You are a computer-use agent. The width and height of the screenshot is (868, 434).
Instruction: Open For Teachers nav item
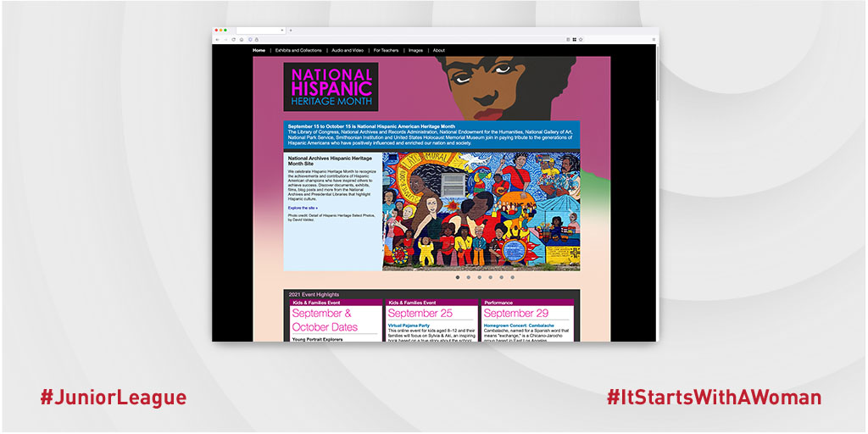[386, 50]
